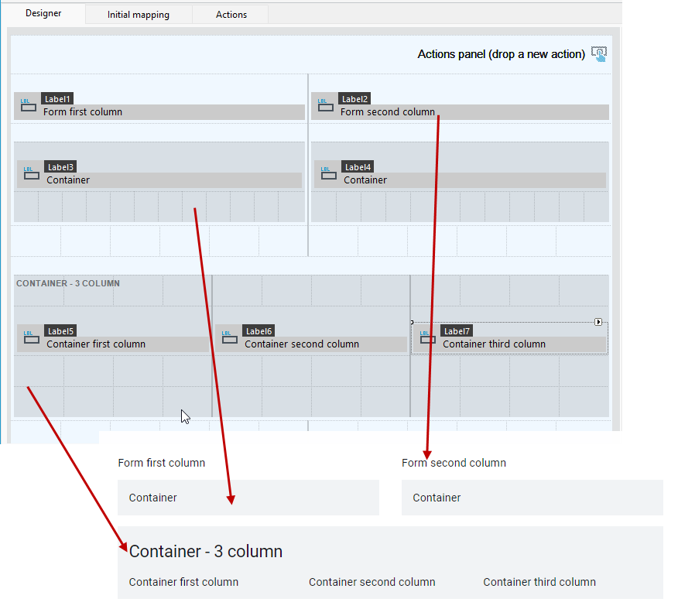
Task: Click 'Container second column' in the designer
Action: click(x=302, y=344)
